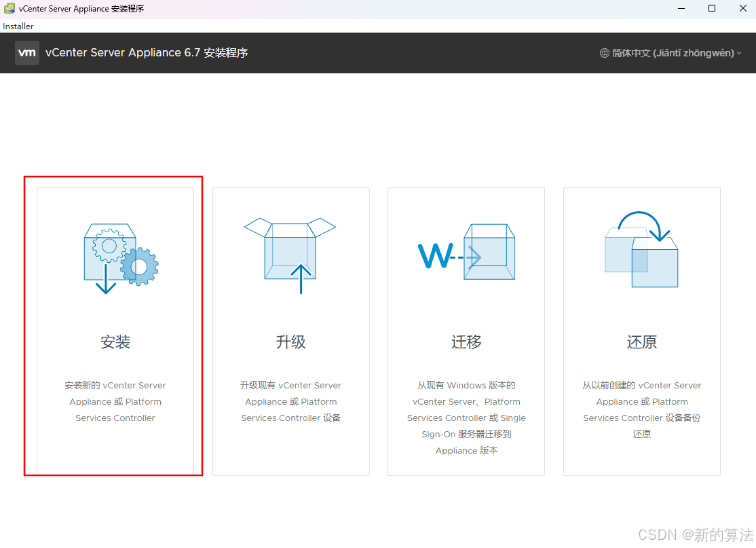The width and height of the screenshot is (756, 548).
Task: Click the text "Sign-On 服务器迁移到"
Action: click(x=466, y=434)
